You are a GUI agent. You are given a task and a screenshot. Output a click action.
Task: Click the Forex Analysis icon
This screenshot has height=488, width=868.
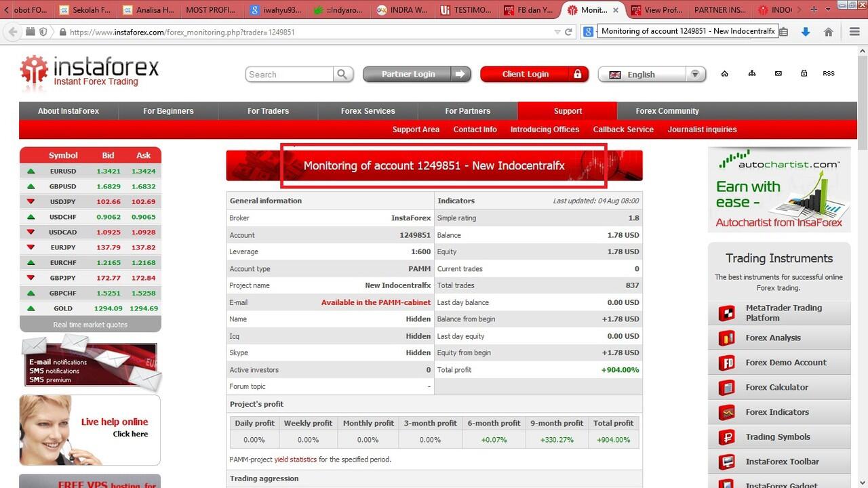726,338
